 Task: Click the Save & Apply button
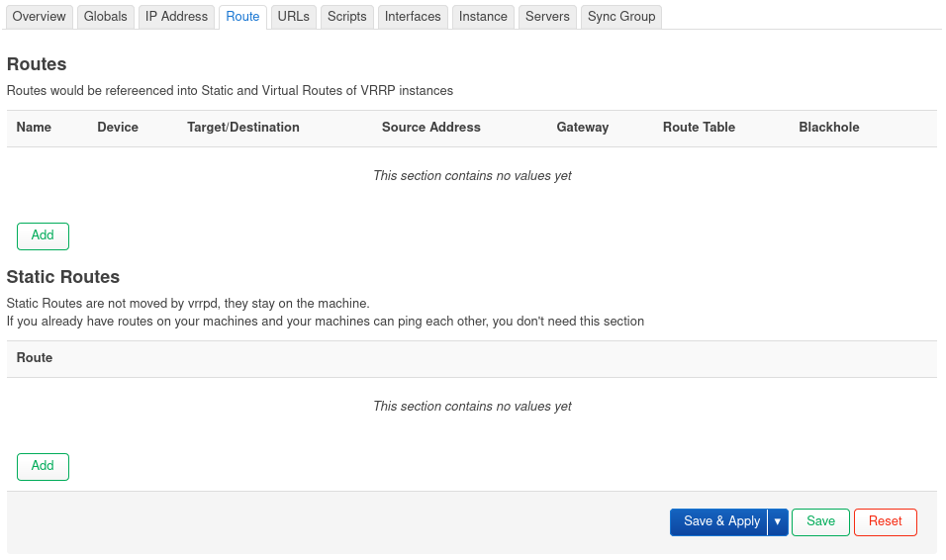721,521
